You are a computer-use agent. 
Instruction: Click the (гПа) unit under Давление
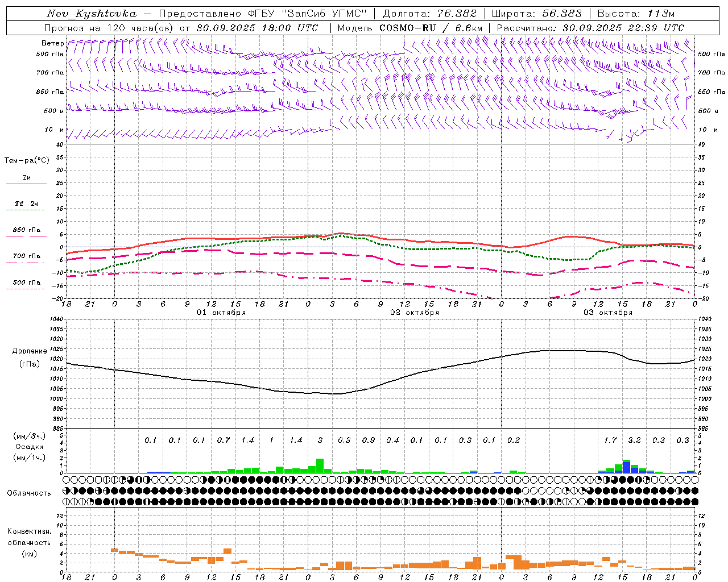tap(30, 364)
